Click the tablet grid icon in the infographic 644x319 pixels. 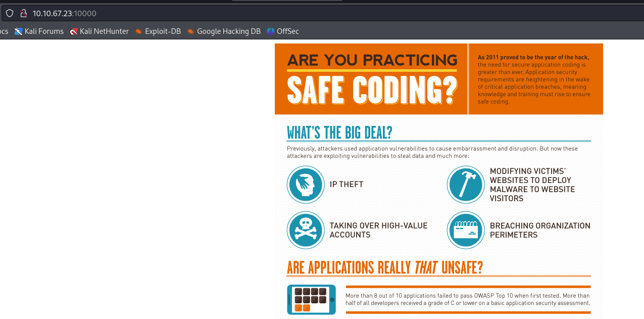[x=312, y=300]
